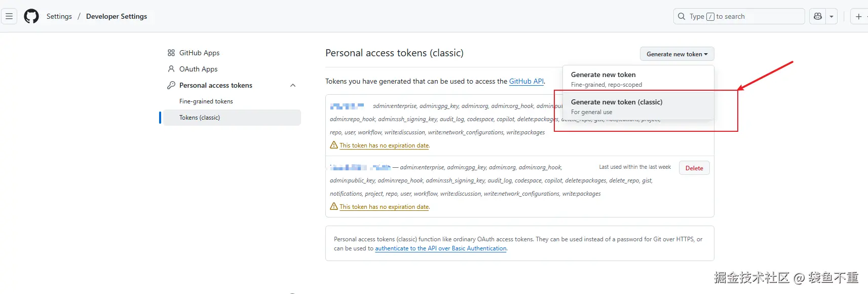Click the plus icon to create new
This screenshot has width=868, height=294.
[x=858, y=16]
